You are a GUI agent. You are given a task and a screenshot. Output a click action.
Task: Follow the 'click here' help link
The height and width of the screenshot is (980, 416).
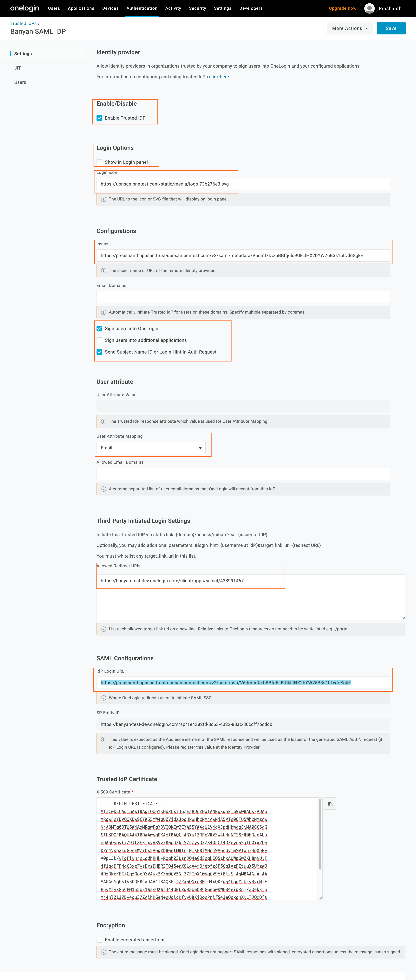pyautogui.click(x=219, y=77)
